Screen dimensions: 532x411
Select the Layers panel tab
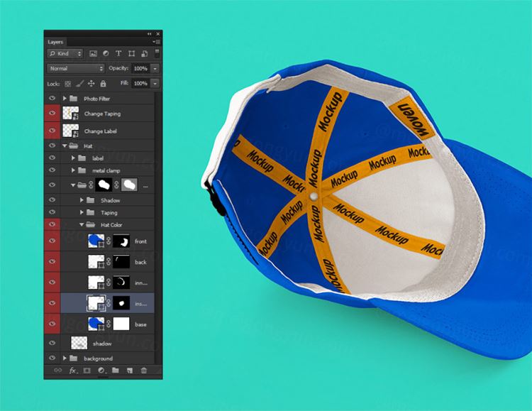tap(56, 43)
